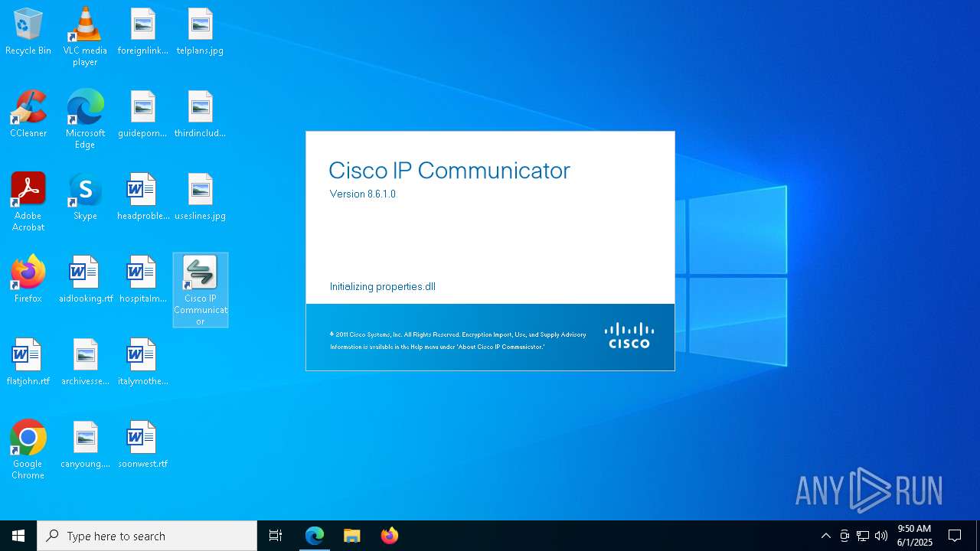Launch Skype from the desktop
Viewport: 980px width, 551px height.
click(85, 197)
